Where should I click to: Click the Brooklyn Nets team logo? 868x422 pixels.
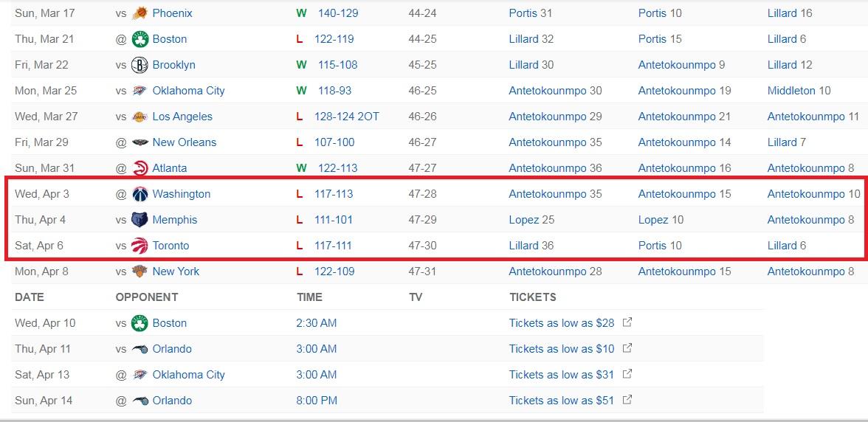click(x=139, y=65)
